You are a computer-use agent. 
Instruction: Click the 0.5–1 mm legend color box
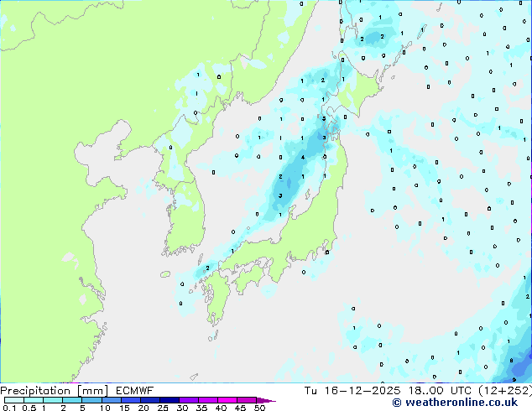click(x=34, y=400)
